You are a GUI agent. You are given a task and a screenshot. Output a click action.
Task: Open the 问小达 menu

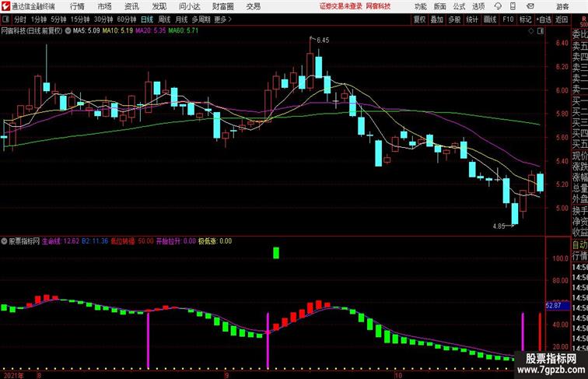(190, 6)
